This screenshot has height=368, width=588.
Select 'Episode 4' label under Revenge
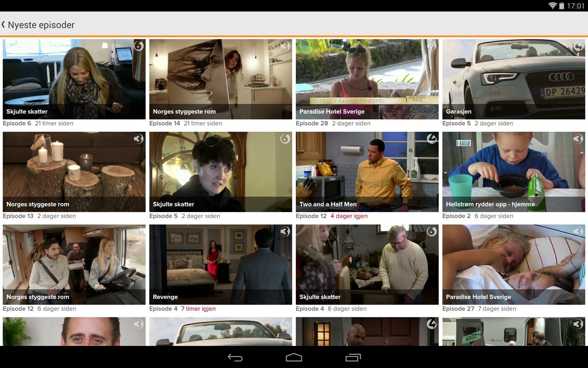(x=164, y=309)
